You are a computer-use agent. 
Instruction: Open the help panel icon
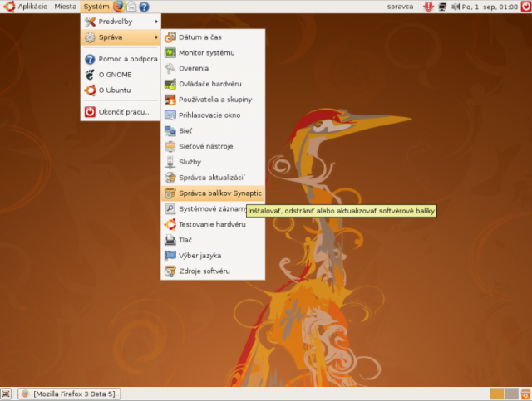click(x=144, y=7)
